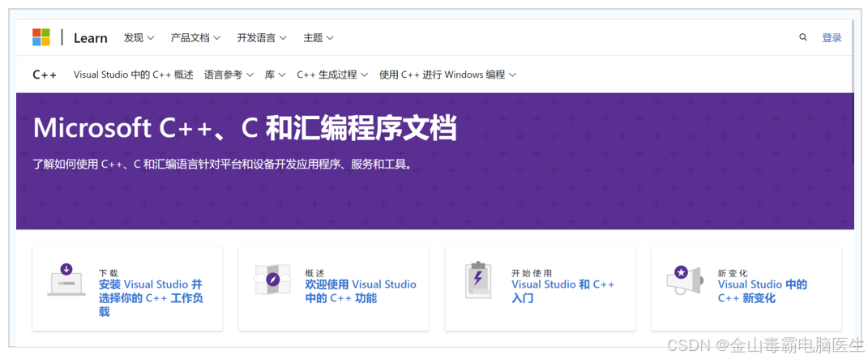Open Visual Studio 中的 C++ 新变化 link
The image size is (868, 359).
coord(763,292)
